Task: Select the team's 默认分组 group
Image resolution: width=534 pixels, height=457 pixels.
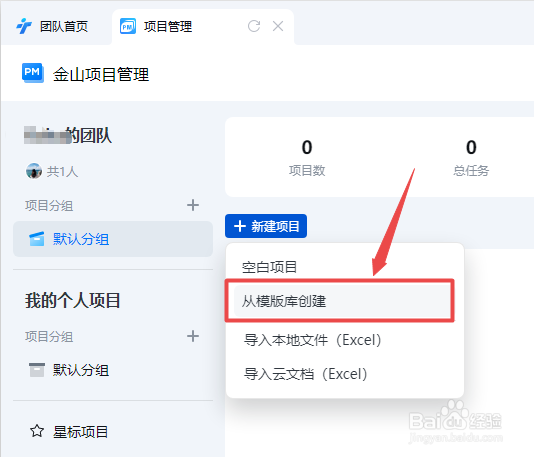Action: (113, 239)
